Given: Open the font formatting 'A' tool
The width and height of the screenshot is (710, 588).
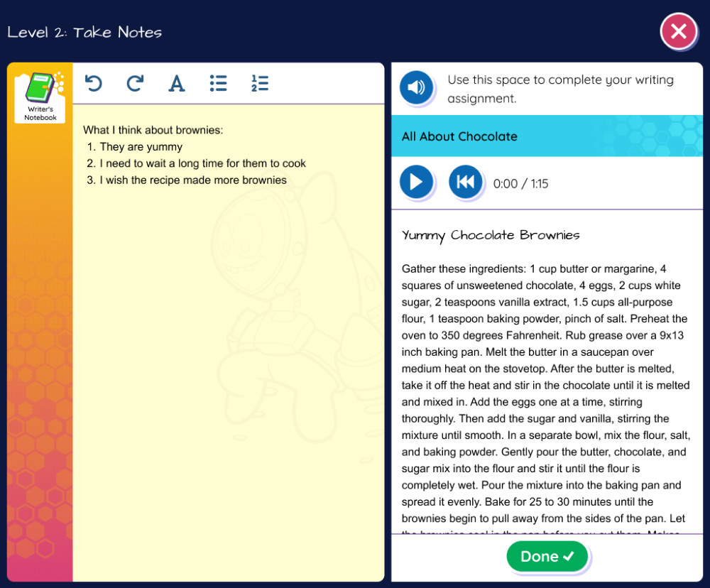Looking at the screenshot, I should (x=176, y=84).
